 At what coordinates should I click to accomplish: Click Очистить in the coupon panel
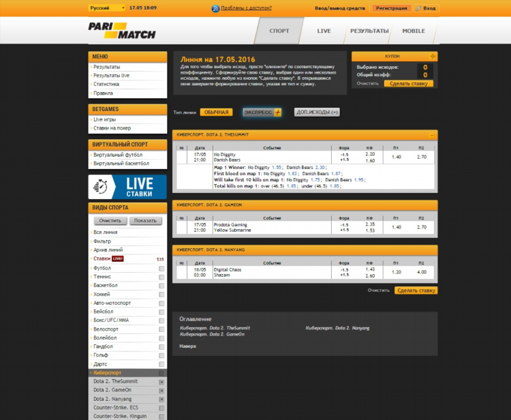click(x=368, y=83)
